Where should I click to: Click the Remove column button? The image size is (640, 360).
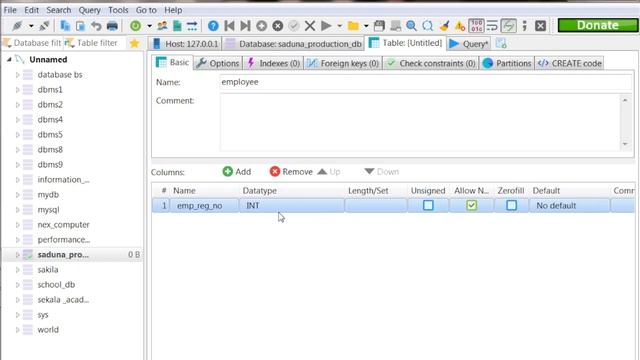[x=291, y=172]
